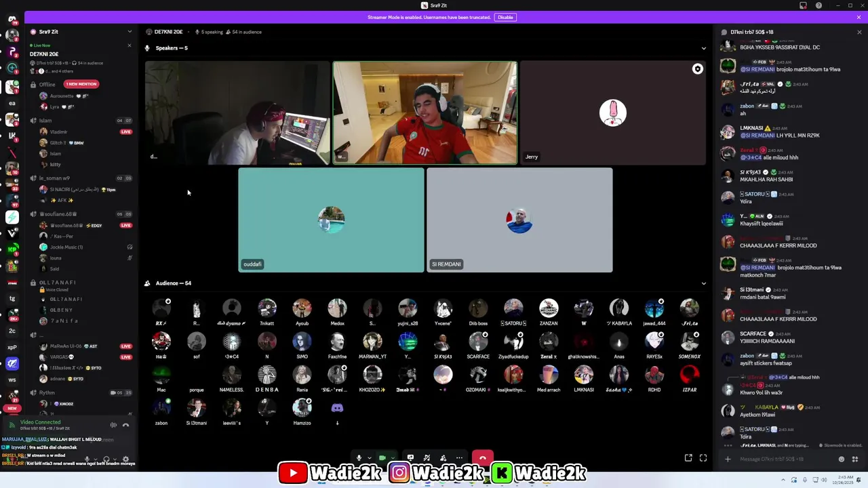Mute the microphone in the stage controls

click(x=359, y=458)
